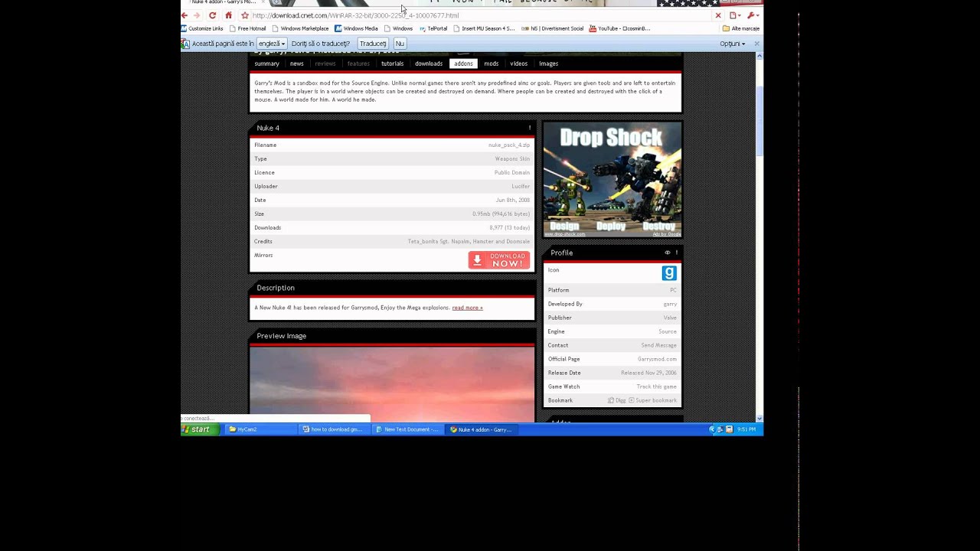Click the Send Message contact link
980x551 pixels.
[658, 345]
